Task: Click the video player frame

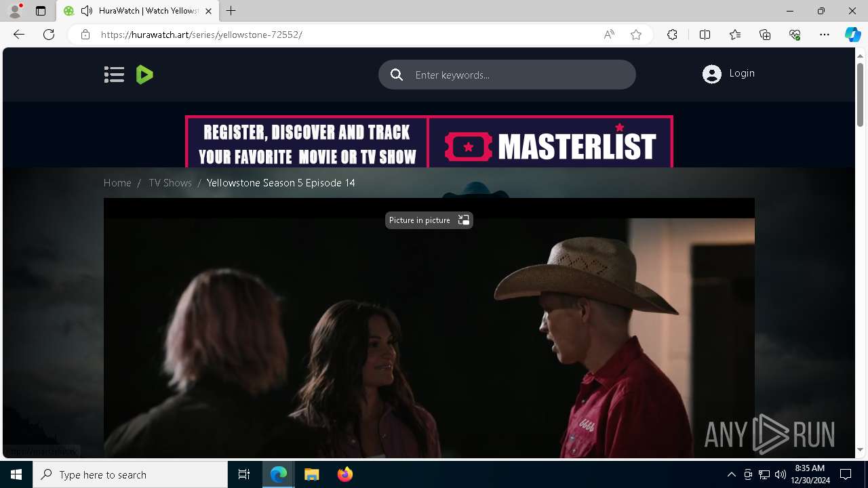Action: coord(429,328)
